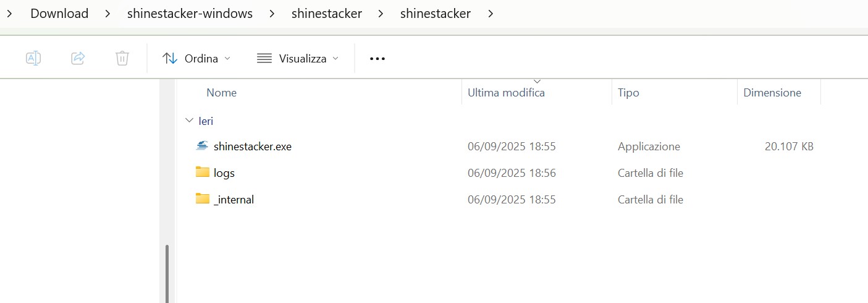Go to the Download breadcrumb folder

tap(59, 13)
